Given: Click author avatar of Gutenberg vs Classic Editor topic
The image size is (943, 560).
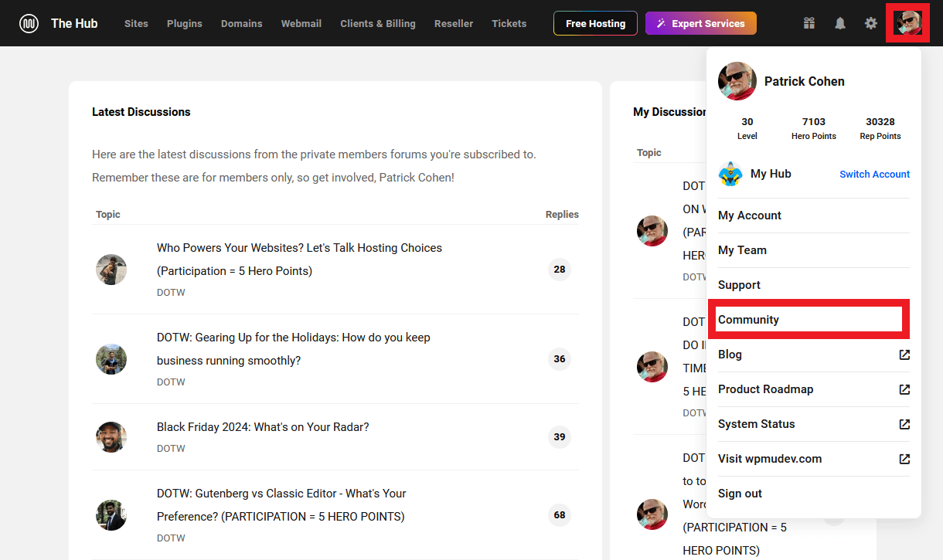Looking at the screenshot, I should pos(111,515).
